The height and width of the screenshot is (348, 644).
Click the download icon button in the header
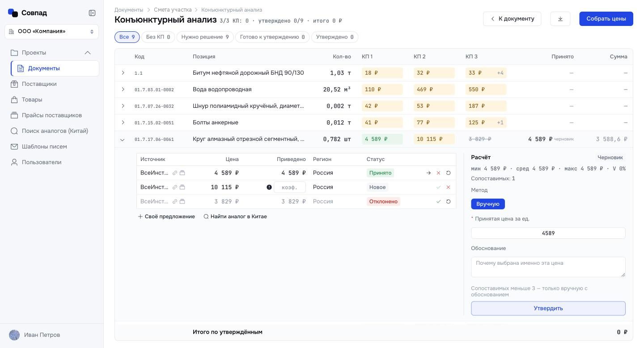click(x=560, y=19)
